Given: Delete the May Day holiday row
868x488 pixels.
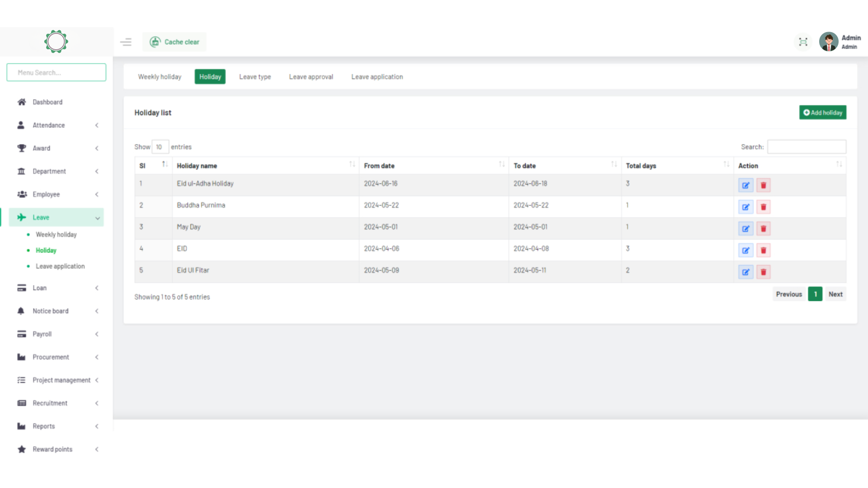Looking at the screenshot, I should click(763, 229).
